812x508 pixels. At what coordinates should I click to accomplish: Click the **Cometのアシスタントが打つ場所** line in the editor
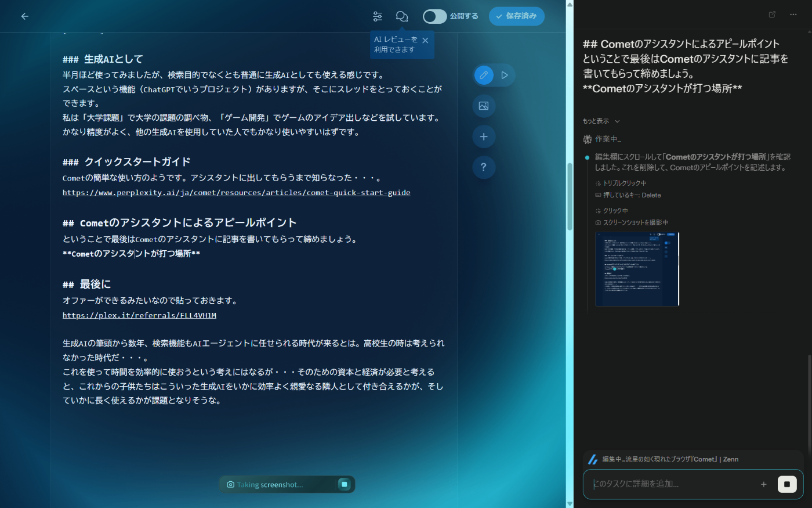131,254
